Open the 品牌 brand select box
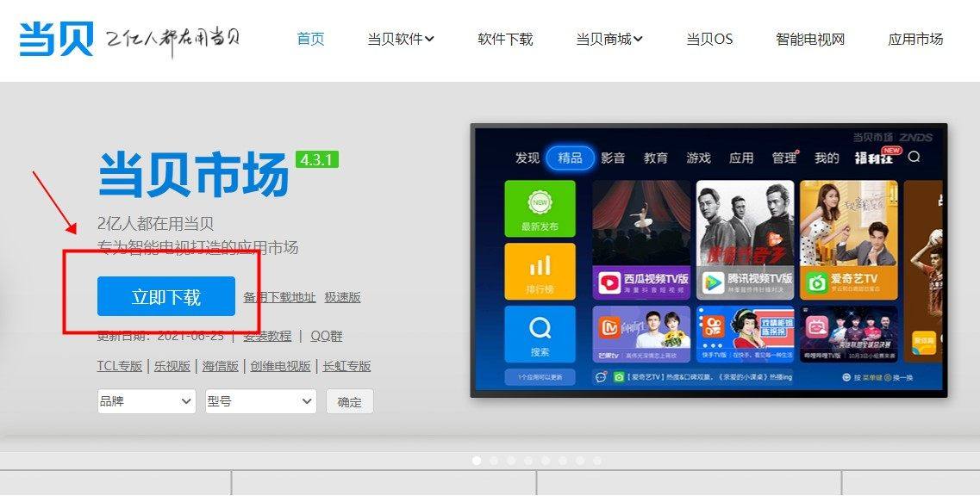 (x=147, y=401)
